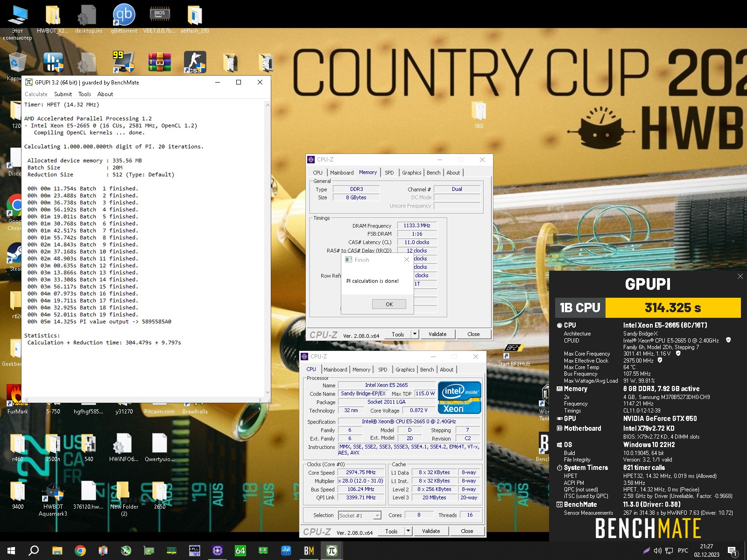Open the Calculate menu in GPUPI
This screenshot has width=747, height=560.
coord(36,94)
